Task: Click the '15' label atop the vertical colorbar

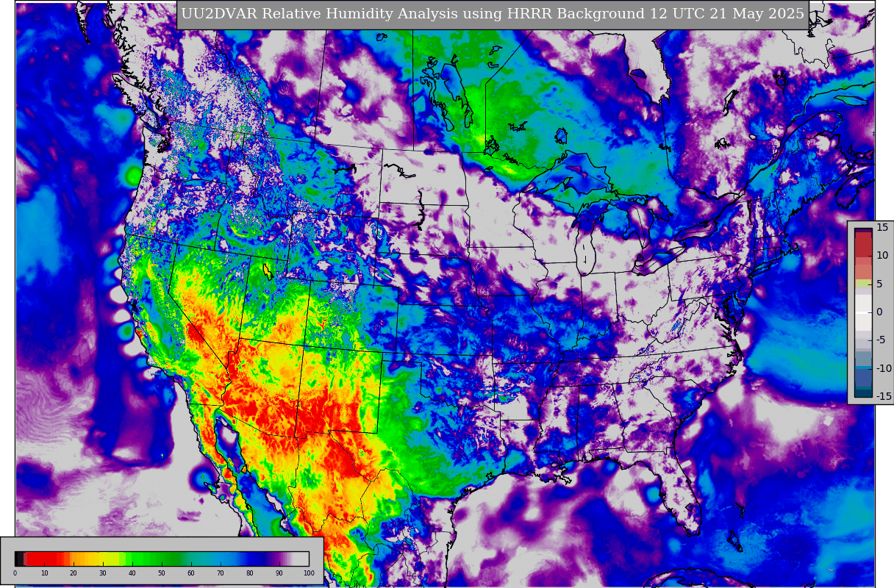Action: point(882,227)
